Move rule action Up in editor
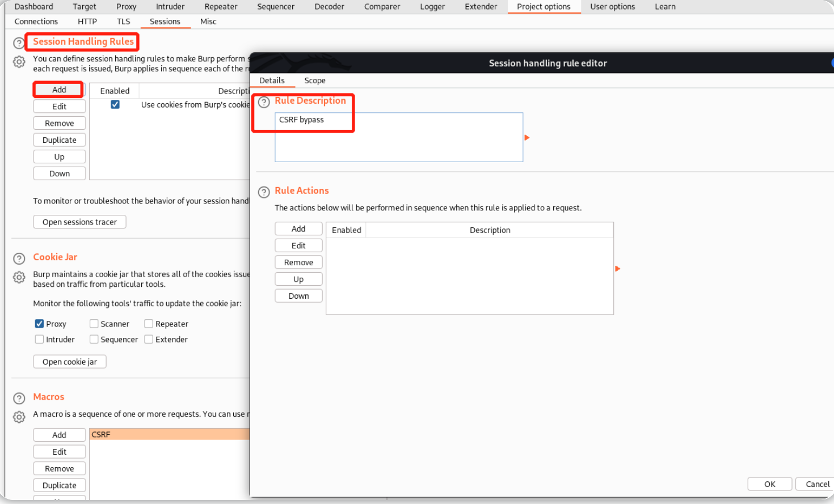834x504 pixels. pos(298,279)
